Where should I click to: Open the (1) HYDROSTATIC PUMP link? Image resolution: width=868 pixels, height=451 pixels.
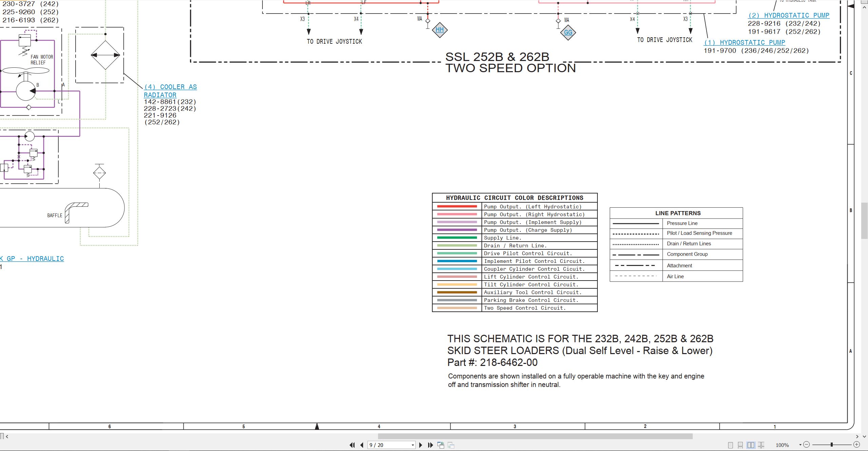pos(745,42)
